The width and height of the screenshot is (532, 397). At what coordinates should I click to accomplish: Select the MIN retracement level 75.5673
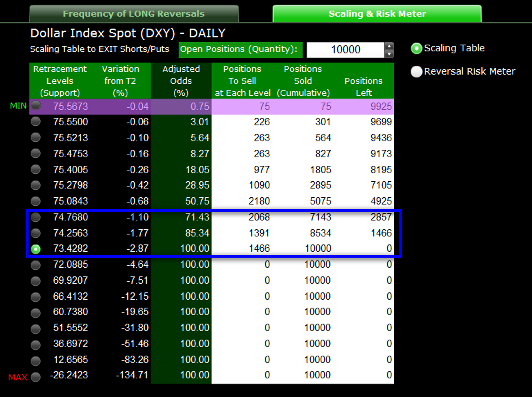tap(35, 106)
